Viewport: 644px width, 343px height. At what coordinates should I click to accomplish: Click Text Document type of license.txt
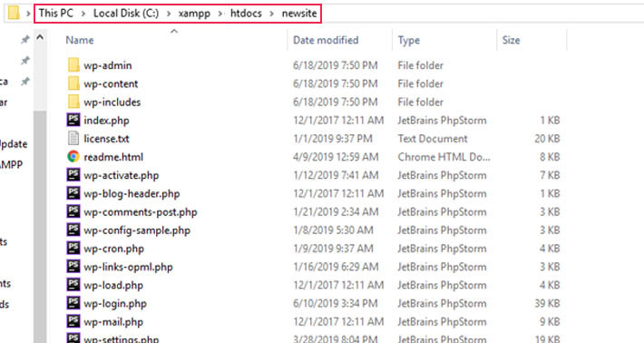pyautogui.click(x=433, y=139)
